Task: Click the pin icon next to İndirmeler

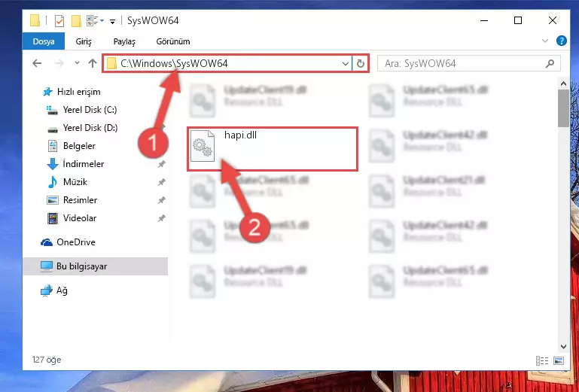Action: [x=162, y=164]
